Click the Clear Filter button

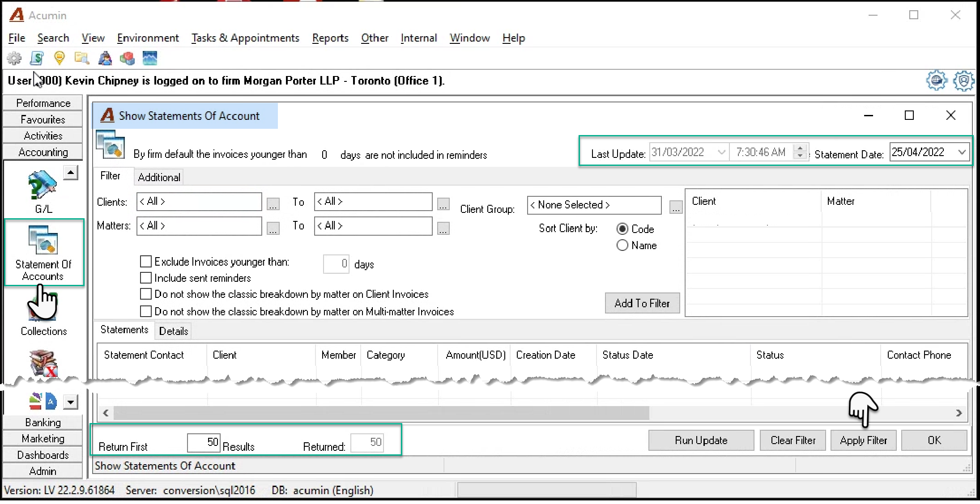coord(793,440)
